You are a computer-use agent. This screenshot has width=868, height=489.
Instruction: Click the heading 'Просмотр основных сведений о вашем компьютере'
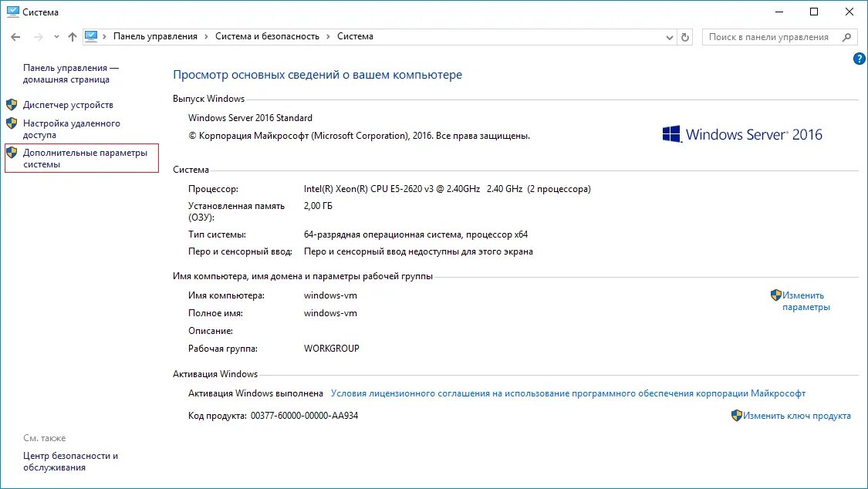[317, 75]
